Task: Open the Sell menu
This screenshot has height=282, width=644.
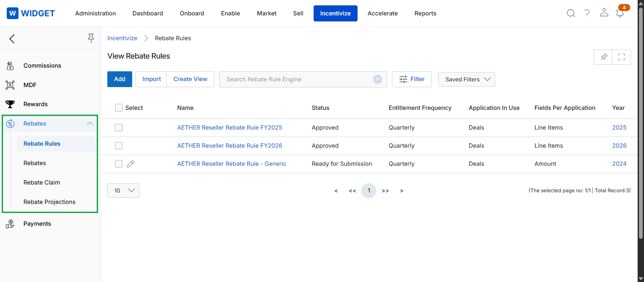Action: (x=298, y=13)
